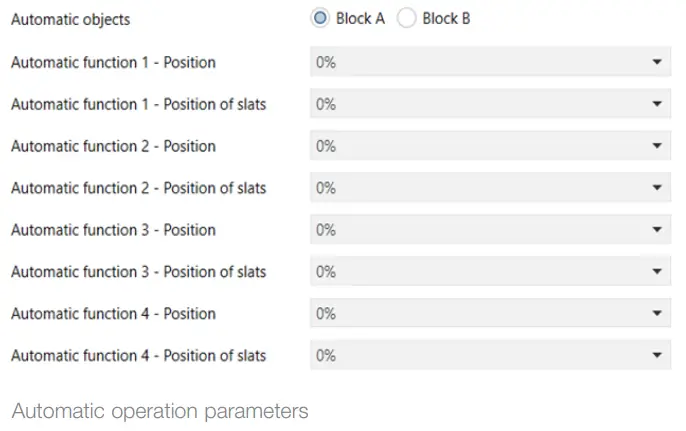Click arrow icon for function 2 Position
Screen dimensions: 686x431
click(657, 146)
